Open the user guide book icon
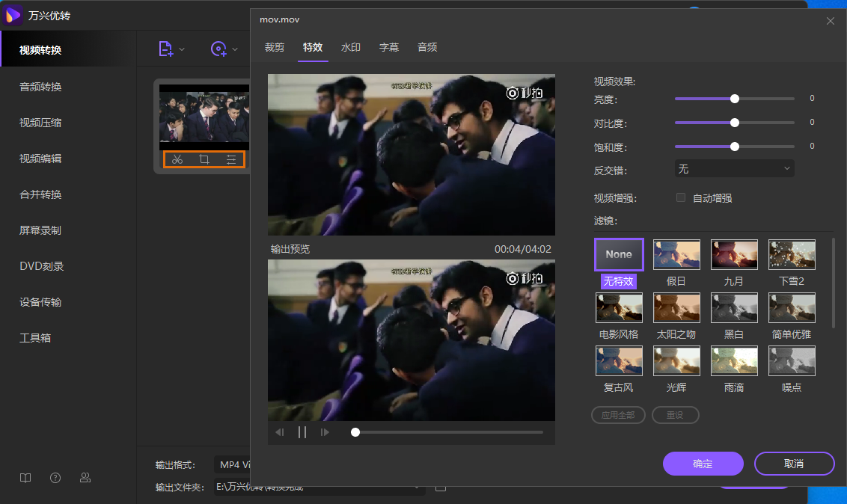Viewport: 847px width, 504px height. 25,478
